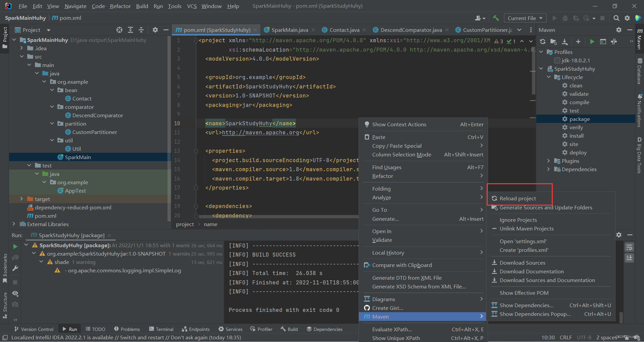Select install lifecycle goal
The height and width of the screenshot is (342, 644).
point(576,136)
